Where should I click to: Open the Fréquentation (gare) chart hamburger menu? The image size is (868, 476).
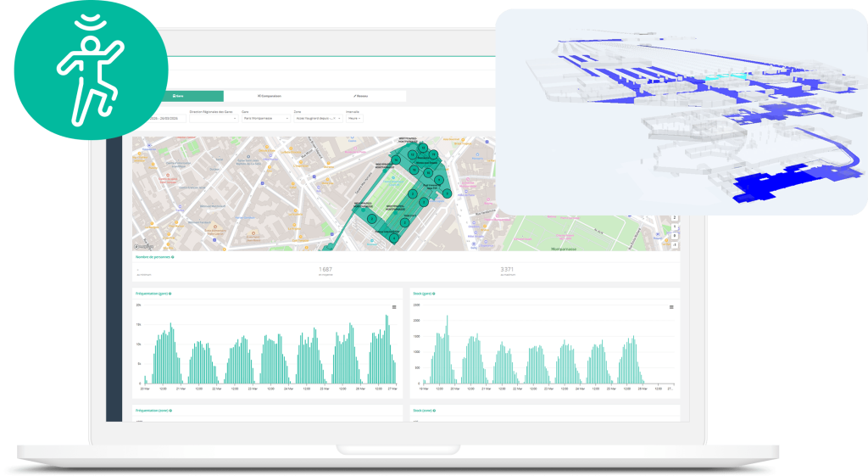pos(393,306)
